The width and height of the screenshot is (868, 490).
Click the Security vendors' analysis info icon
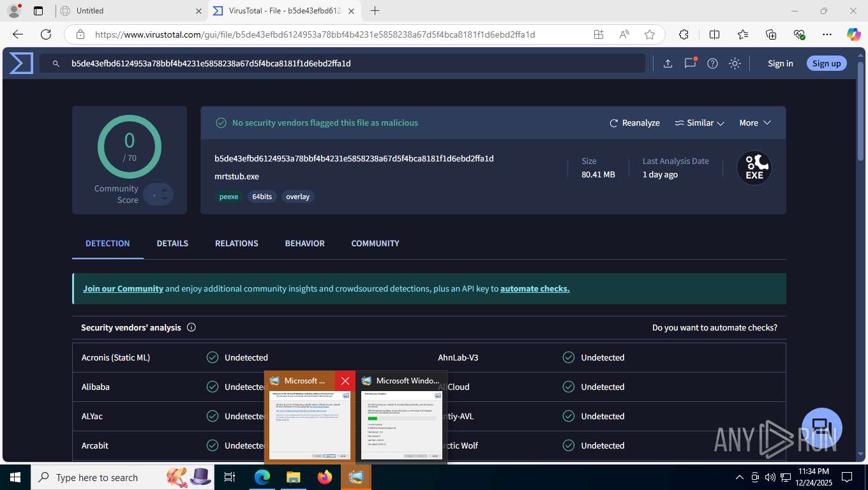(191, 327)
